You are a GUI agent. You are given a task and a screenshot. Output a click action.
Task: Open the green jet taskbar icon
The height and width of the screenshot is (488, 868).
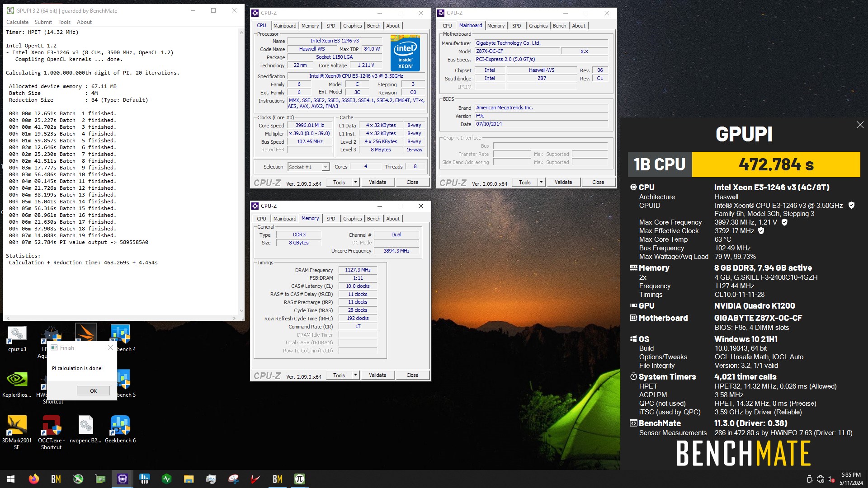[78, 479]
